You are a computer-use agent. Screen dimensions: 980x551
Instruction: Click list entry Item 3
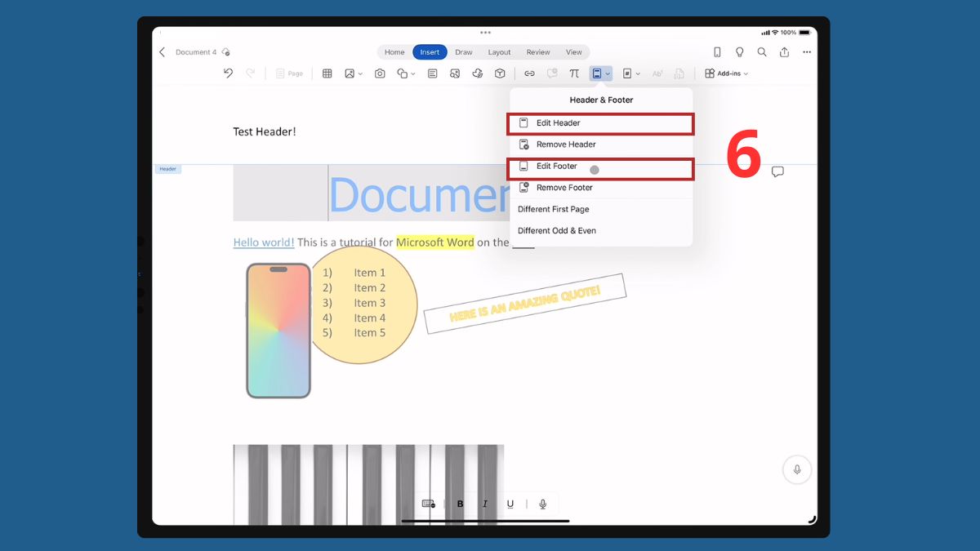coord(370,303)
